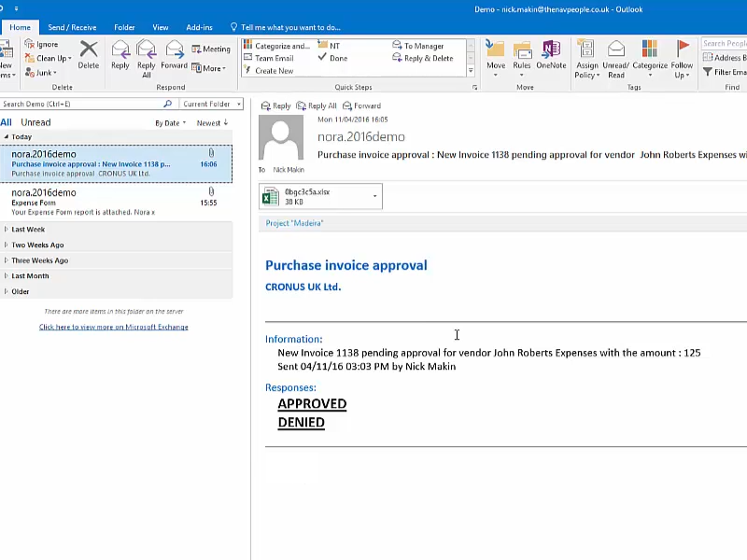Click the APPROVED response link
This screenshot has width=747, height=560.
(312, 404)
